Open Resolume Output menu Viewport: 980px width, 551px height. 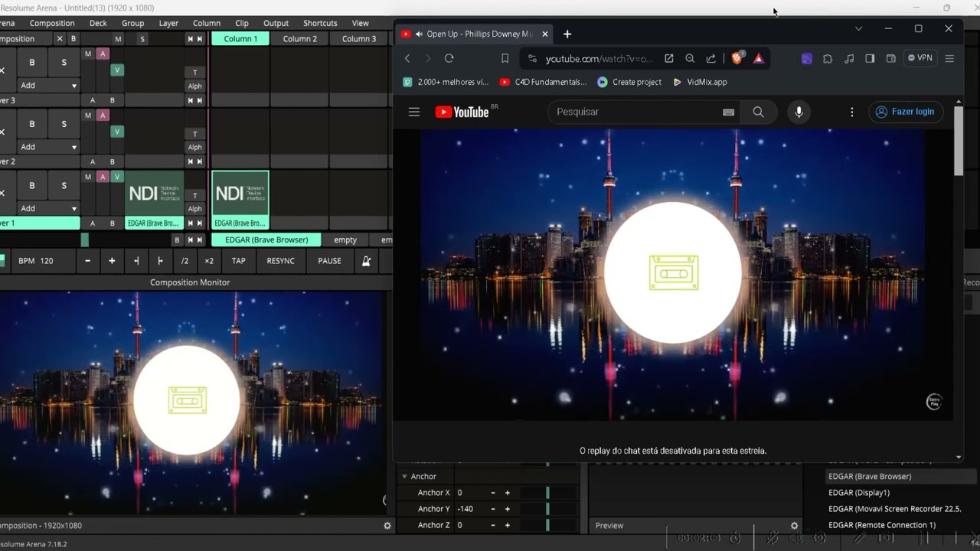point(276,23)
